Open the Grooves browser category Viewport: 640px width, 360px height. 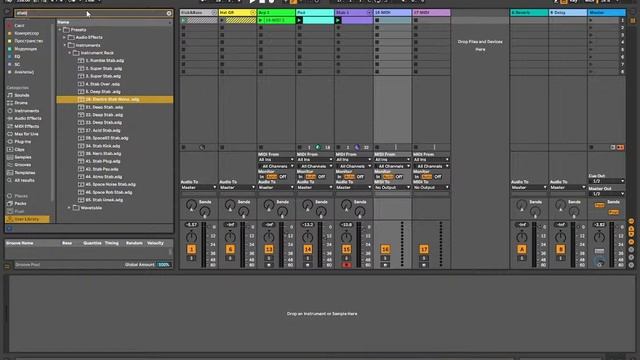(22, 165)
